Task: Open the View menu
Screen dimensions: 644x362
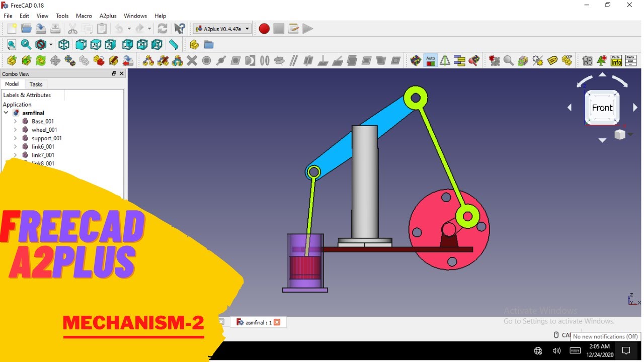Action: 42,16
